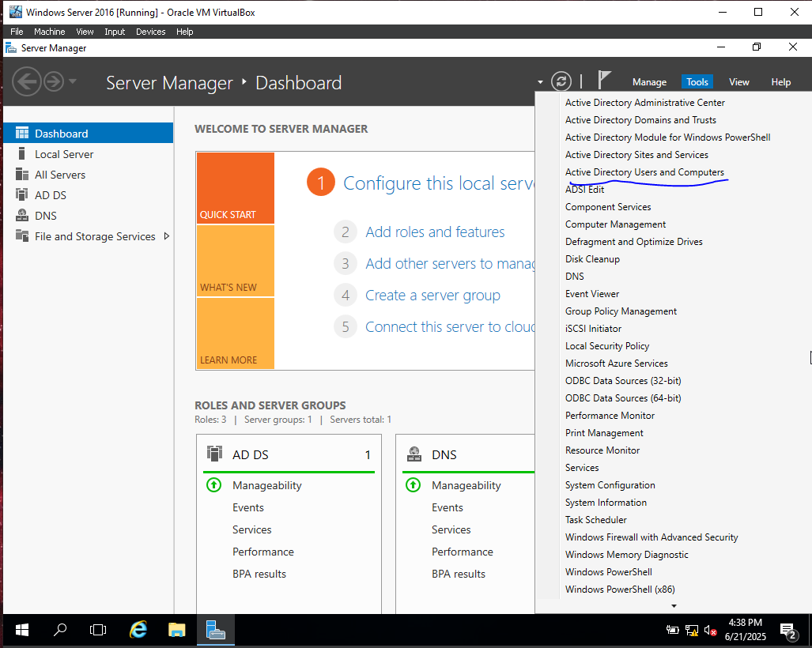Click the AD DS role tile icon
812x648 pixels.
click(214, 454)
